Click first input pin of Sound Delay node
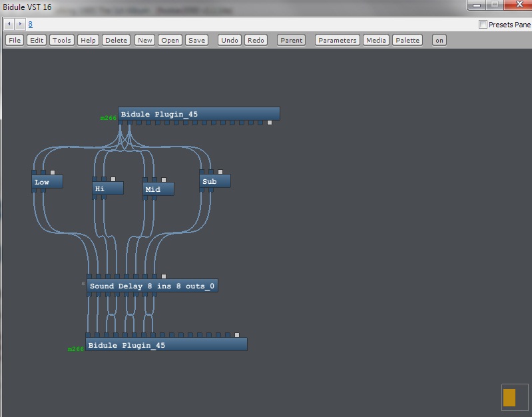The height and width of the screenshot is (417, 532). click(x=89, y=276)
